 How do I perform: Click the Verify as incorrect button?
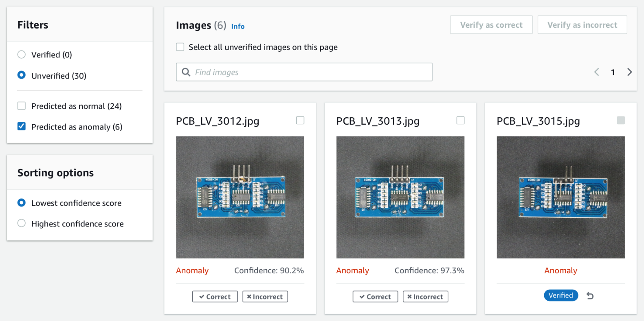tap(582, 25)
